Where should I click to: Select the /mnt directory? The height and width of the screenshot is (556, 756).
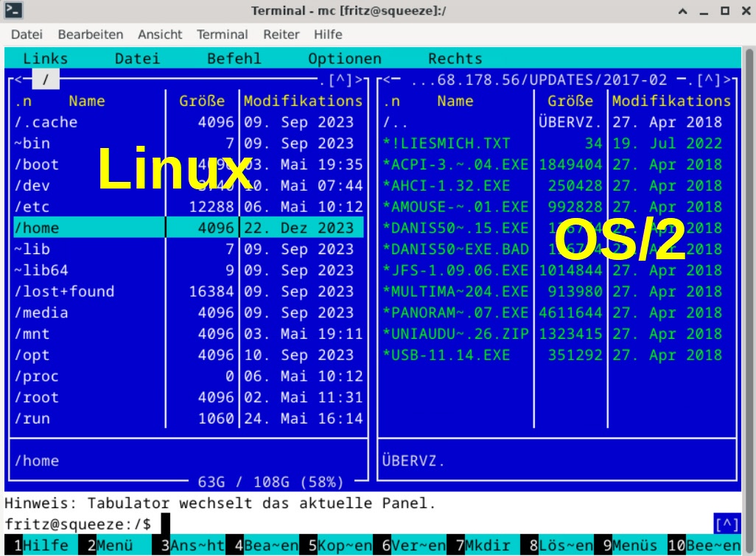[x=189, y=334]
